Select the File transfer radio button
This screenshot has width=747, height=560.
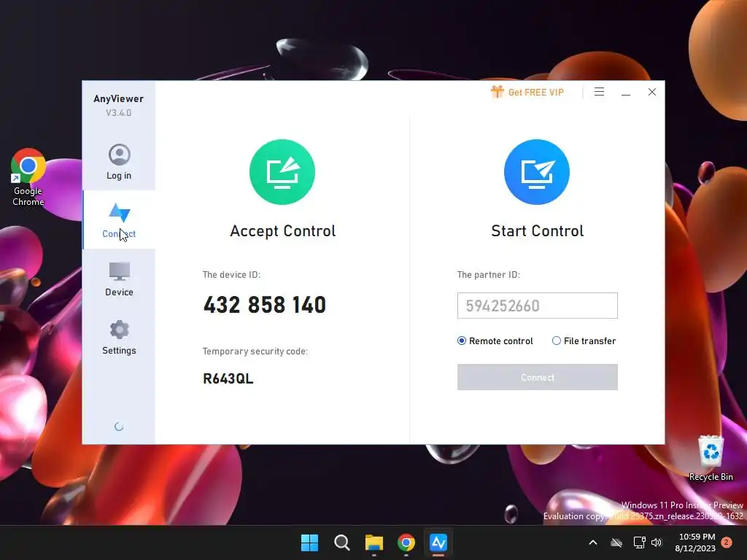(557, 341)
